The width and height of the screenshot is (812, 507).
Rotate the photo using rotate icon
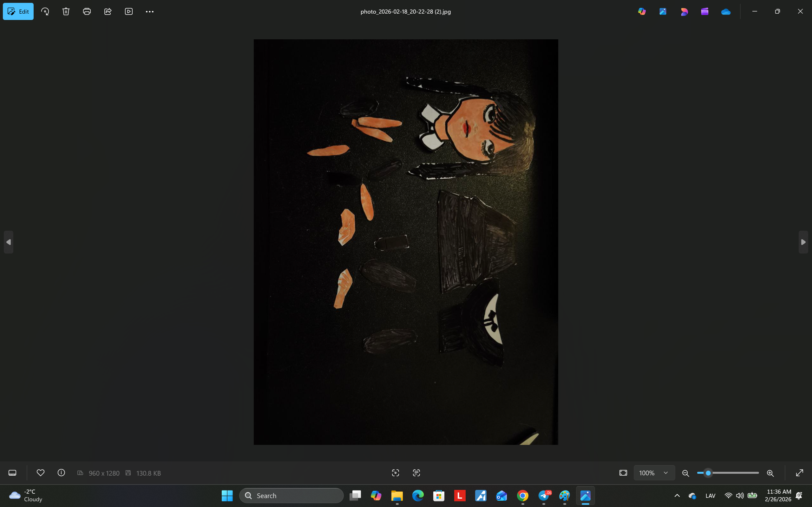[x=45, y=11]
